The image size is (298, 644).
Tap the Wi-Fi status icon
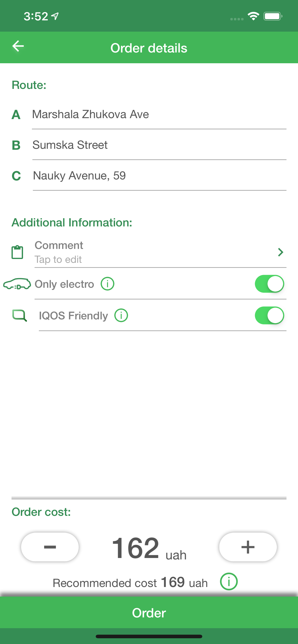pos(253,17)
